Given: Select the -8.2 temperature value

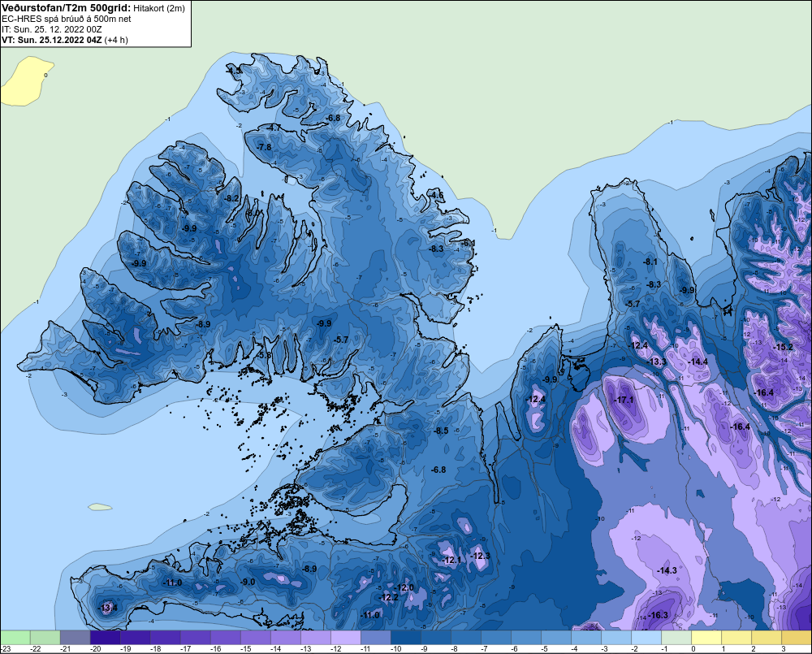Looking at the screenshot, I should (x=232, y=198).
